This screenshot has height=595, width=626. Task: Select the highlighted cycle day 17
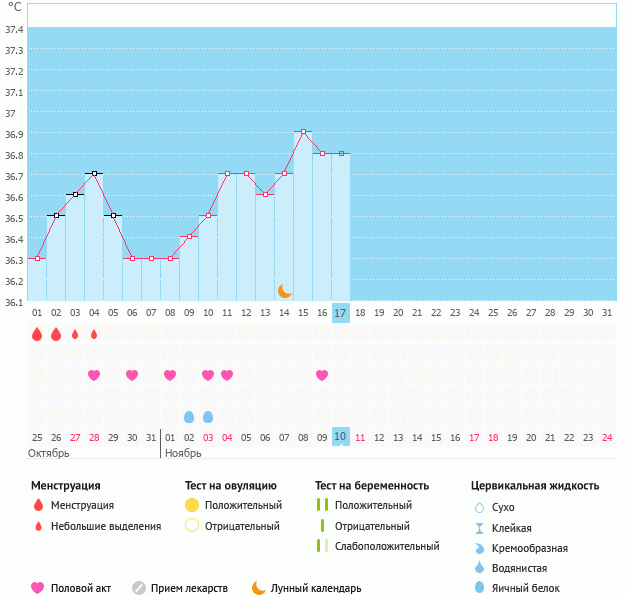[341, 313]
